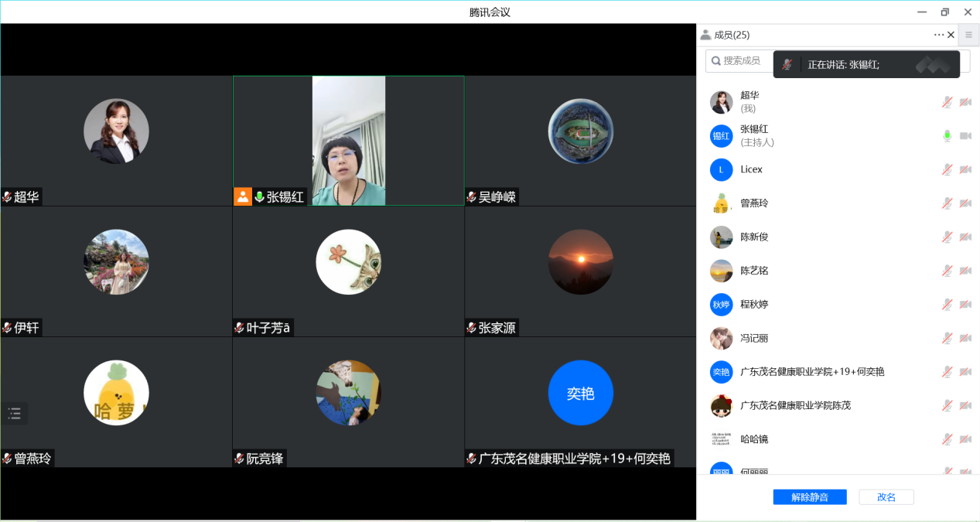Select 张家源 sunset avatar tile

click(580, 262)
